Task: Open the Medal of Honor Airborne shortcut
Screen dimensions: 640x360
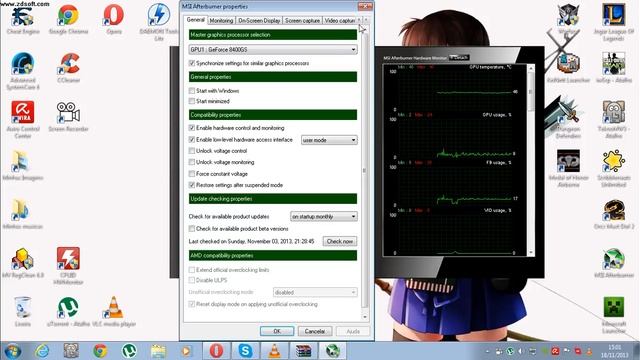Action: [x=568, y=168]
